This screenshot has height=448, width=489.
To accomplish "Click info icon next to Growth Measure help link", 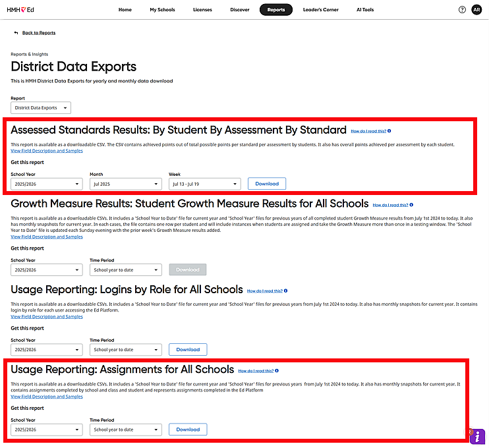I will tap(411, 205).
